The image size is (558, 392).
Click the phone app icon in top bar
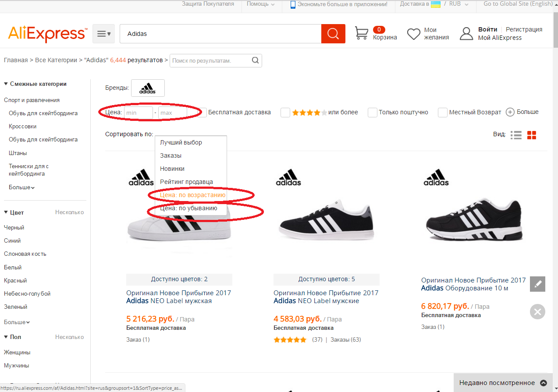(x=293, y=4)
